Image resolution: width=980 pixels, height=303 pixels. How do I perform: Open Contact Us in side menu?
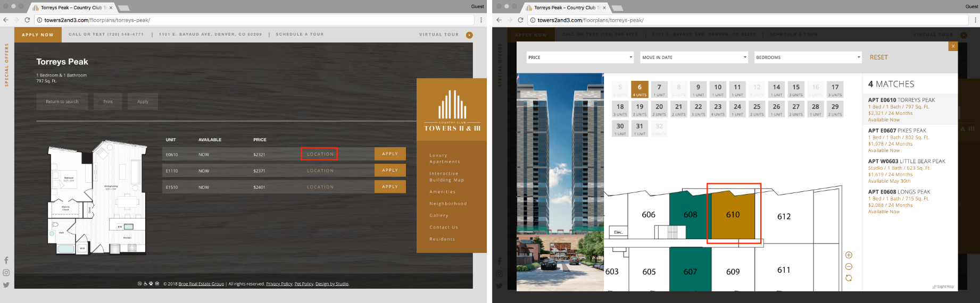tap(444, 227)
